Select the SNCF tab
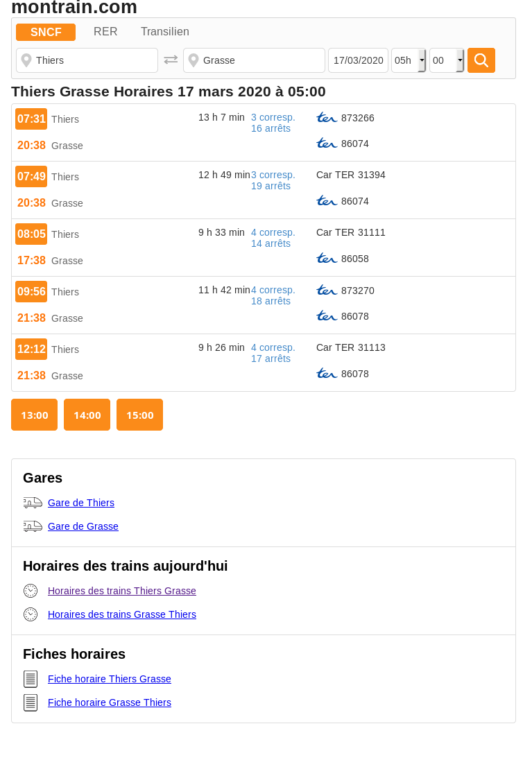 (x=46, y=32)
